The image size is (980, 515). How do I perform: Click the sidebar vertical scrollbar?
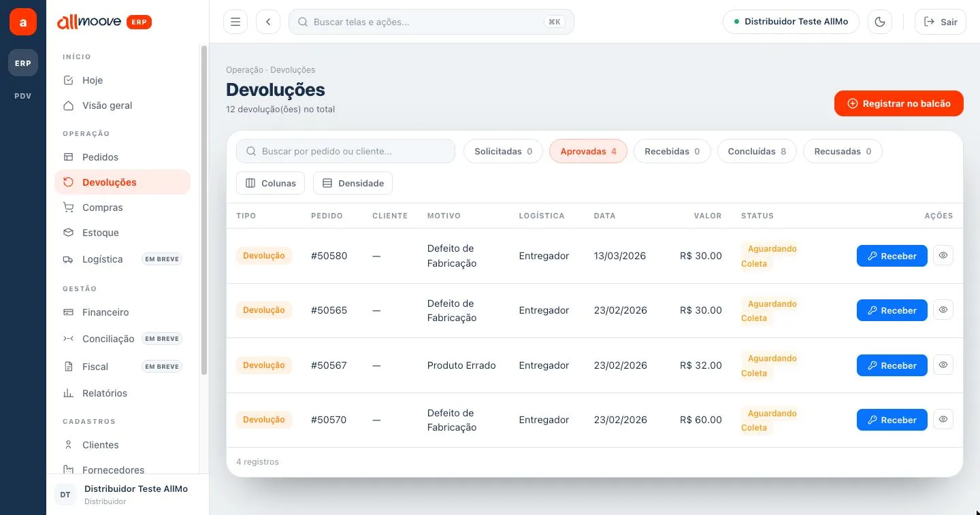(204, 210)
